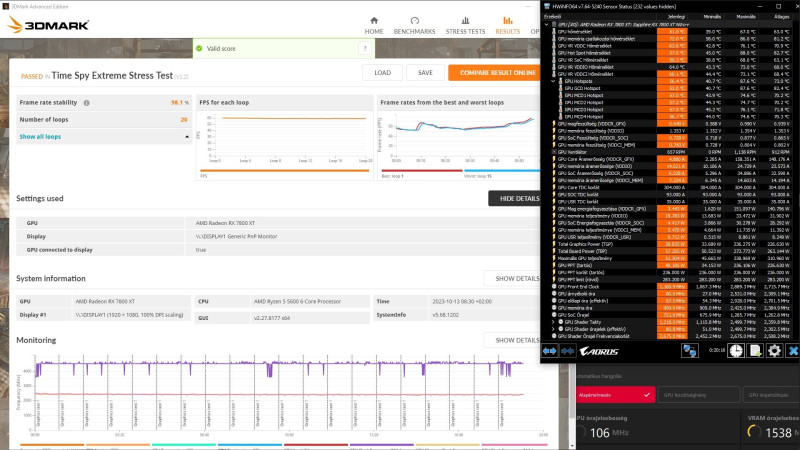Image resolution: width=800 pixels, height=450 pixels.
Task: Select the Results tab
Action: click(x=508, y=26)
